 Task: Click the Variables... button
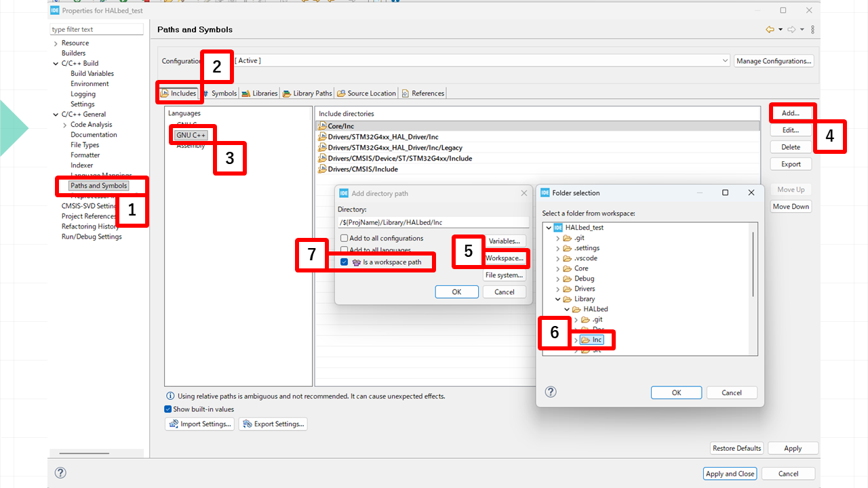pyautogui.click(x=505, y=241)
